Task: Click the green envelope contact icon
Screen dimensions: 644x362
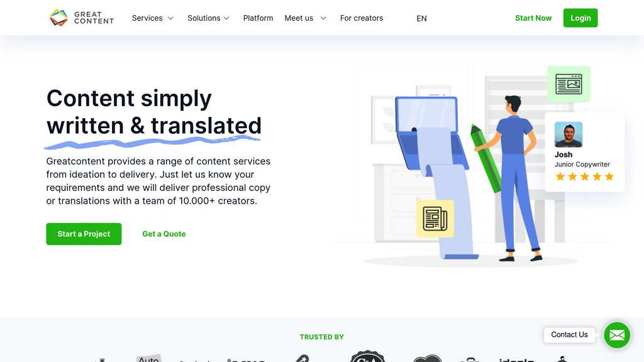Action: tap(617, 335)
